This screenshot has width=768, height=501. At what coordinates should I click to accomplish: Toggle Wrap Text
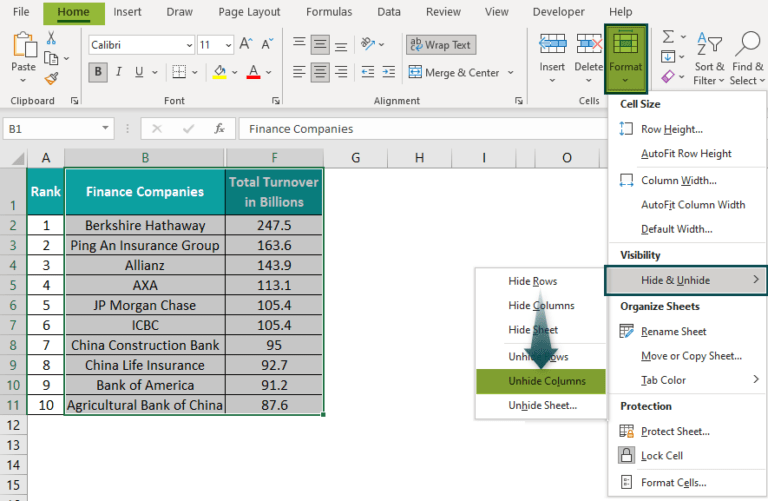tap(440, 45)
